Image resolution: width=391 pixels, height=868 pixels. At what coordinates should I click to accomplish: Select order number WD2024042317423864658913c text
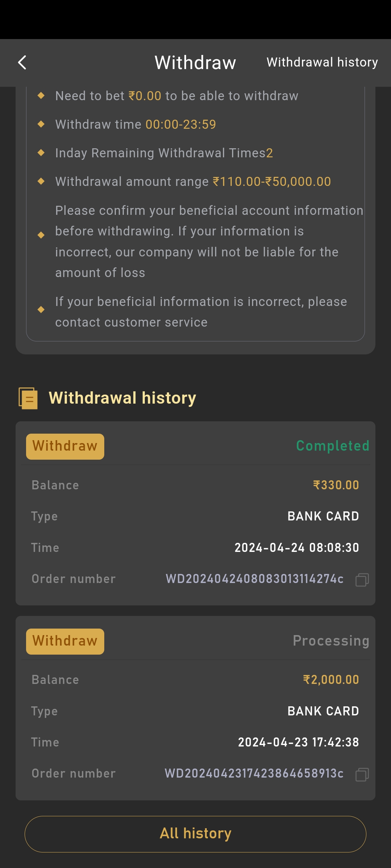coord(254,774)
